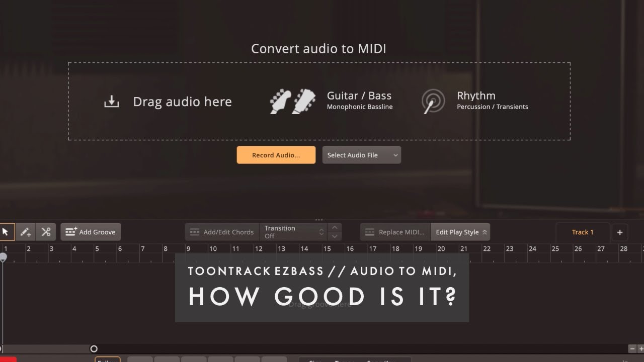Open Add/Edit Chords
This screenshot has height=362, width=644.
click(222, 232)
